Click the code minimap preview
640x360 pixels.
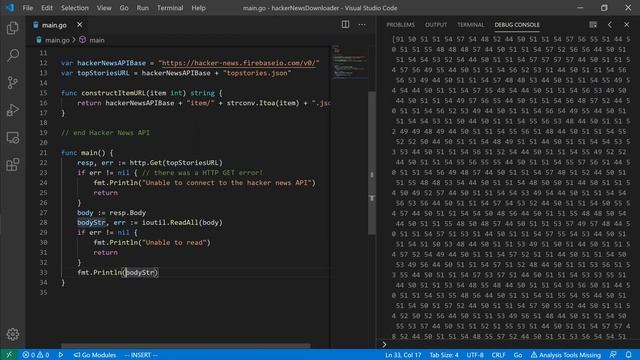[350, 62]
